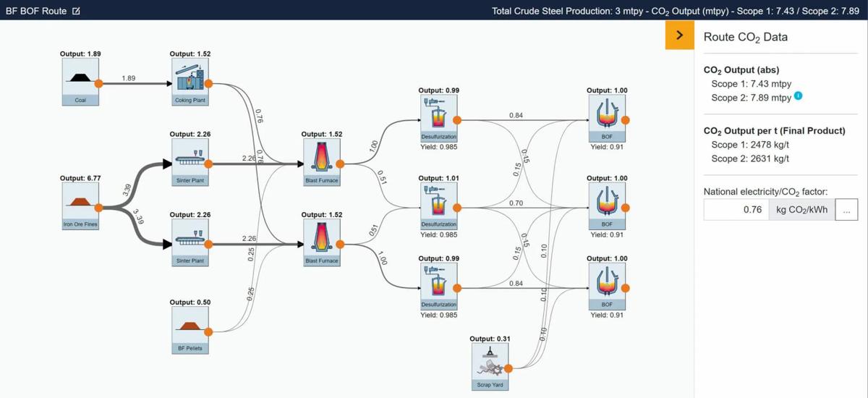Viewport: 868px width, 398px height.
Task: Select Desulfurization node with output 1.01
Action: (x=439, y=206)
